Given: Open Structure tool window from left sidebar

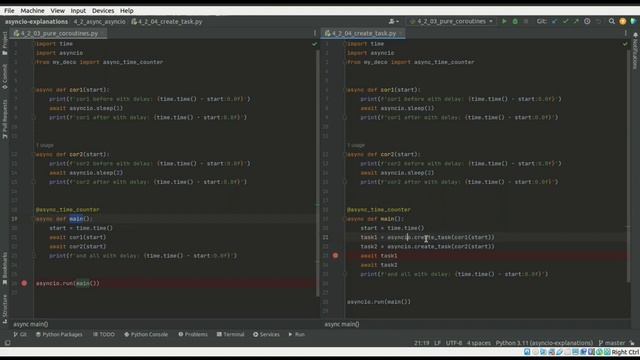Looking at the screenshot, I should coord(5,309).
